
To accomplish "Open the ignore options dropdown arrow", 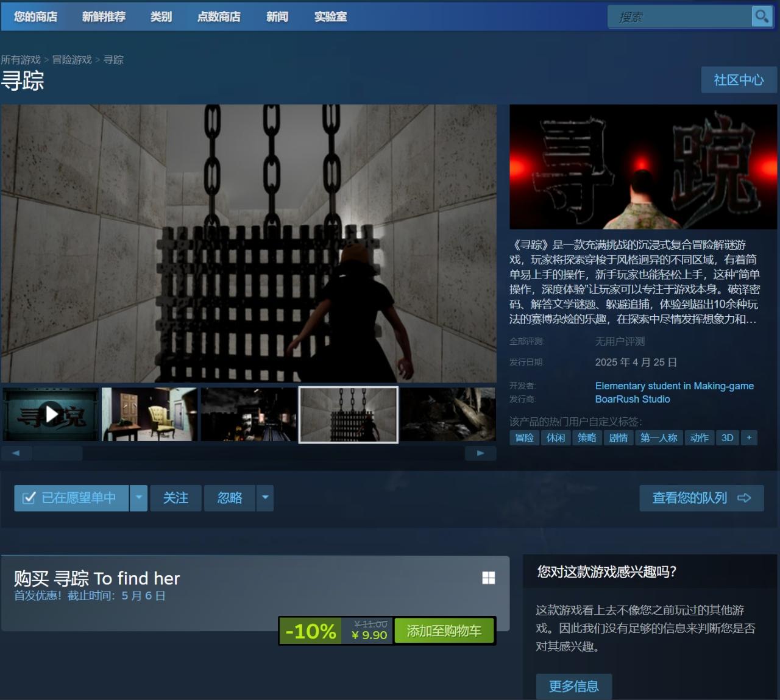I will point(265,498).
